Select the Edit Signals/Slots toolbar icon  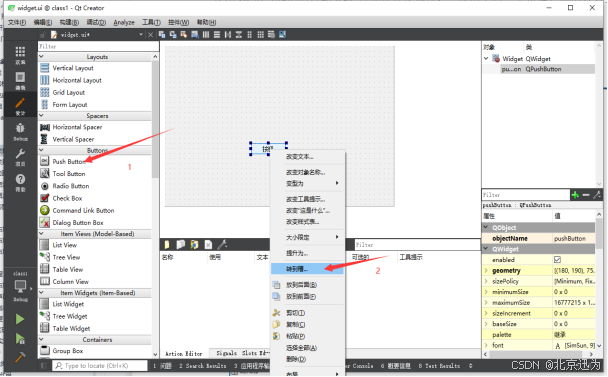point(173,35)
